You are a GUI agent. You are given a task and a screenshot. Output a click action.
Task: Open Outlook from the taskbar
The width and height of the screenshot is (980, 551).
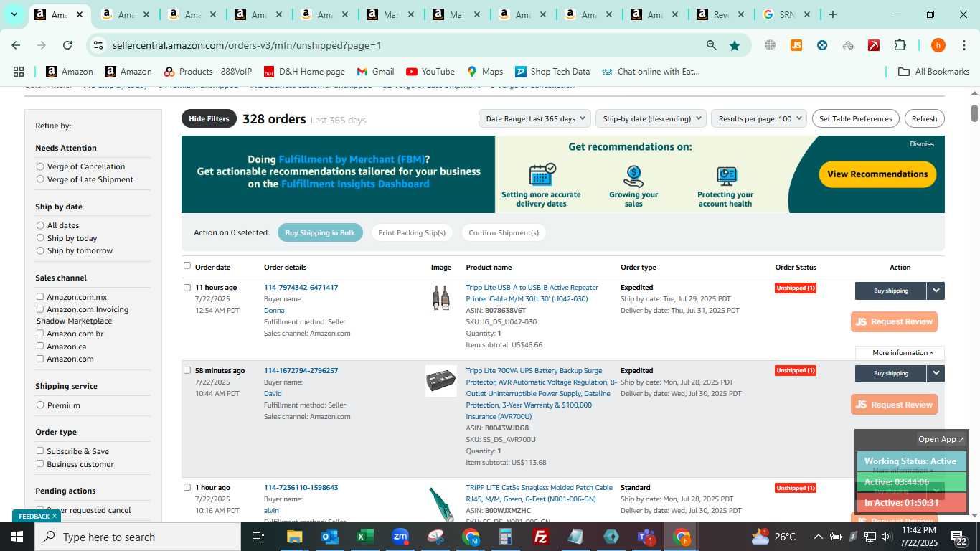pos(330,537)
